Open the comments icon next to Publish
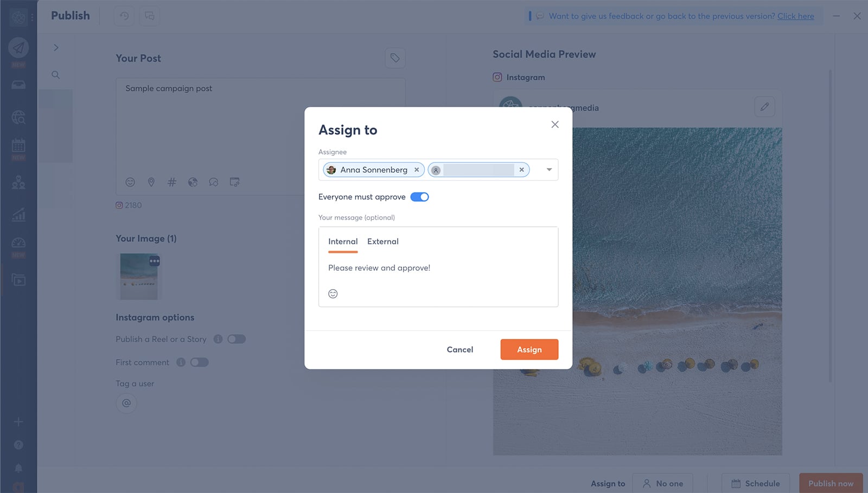This screenshot has width=868, height=493. [150, 16]
